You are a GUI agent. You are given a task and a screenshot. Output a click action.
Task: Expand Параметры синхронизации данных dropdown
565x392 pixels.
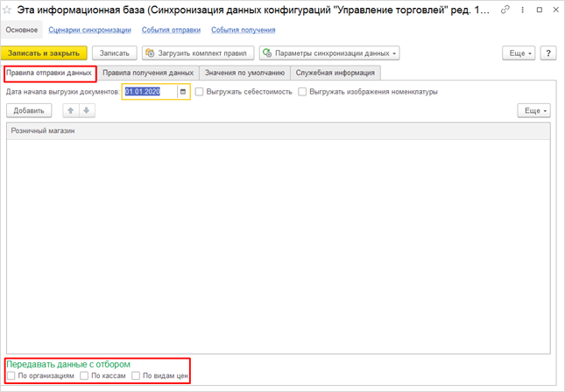click(329, 53)
